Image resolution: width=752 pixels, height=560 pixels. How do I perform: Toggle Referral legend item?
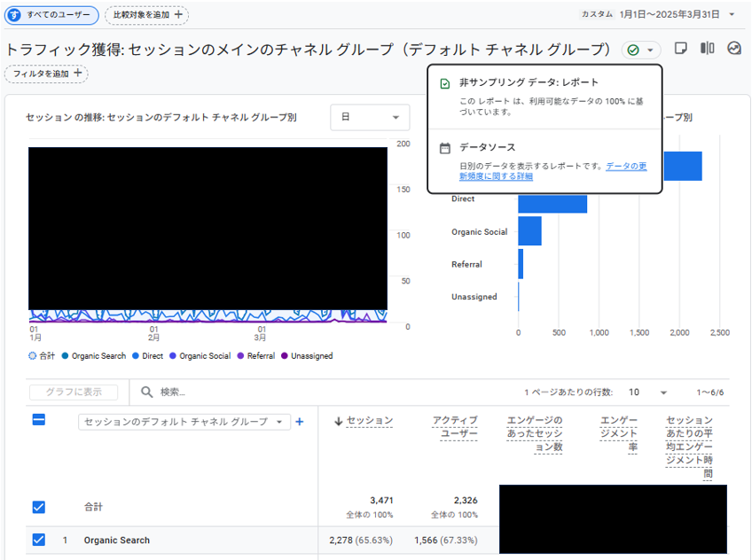pos(256,356)
